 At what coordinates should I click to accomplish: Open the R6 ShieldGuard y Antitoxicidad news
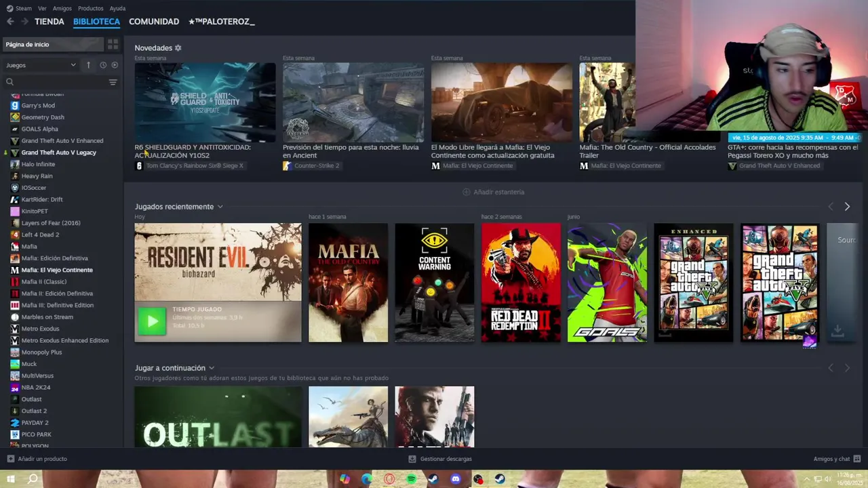pyautogui.click(x=205, y=102)
